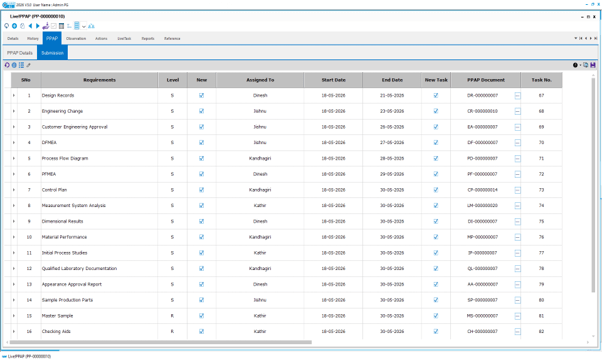Image resolution: width=602 pixels, height=361 pixels.
Task: Open the document button for CR-000000010
Action: pyautogui.click(x=518, y=111)
